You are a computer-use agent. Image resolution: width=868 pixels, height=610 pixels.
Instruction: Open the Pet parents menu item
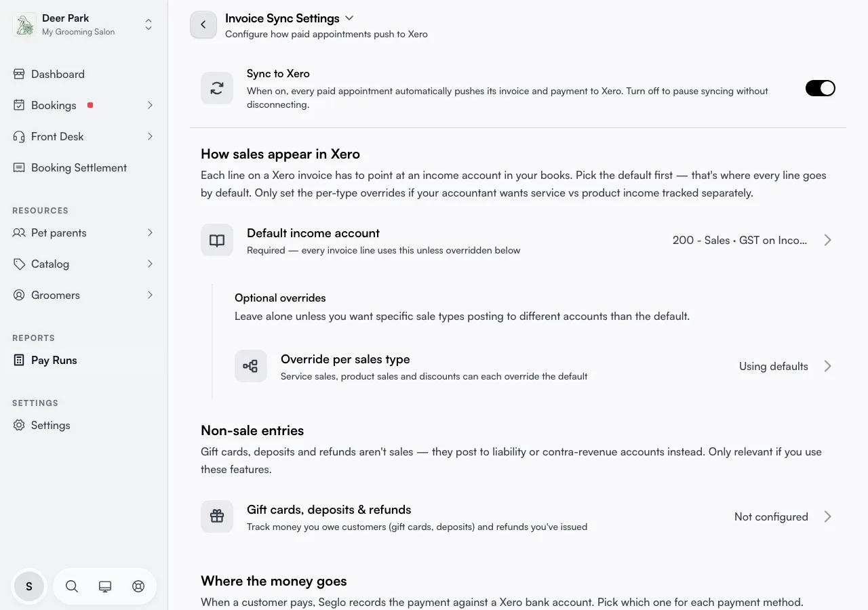pos(83,232)
